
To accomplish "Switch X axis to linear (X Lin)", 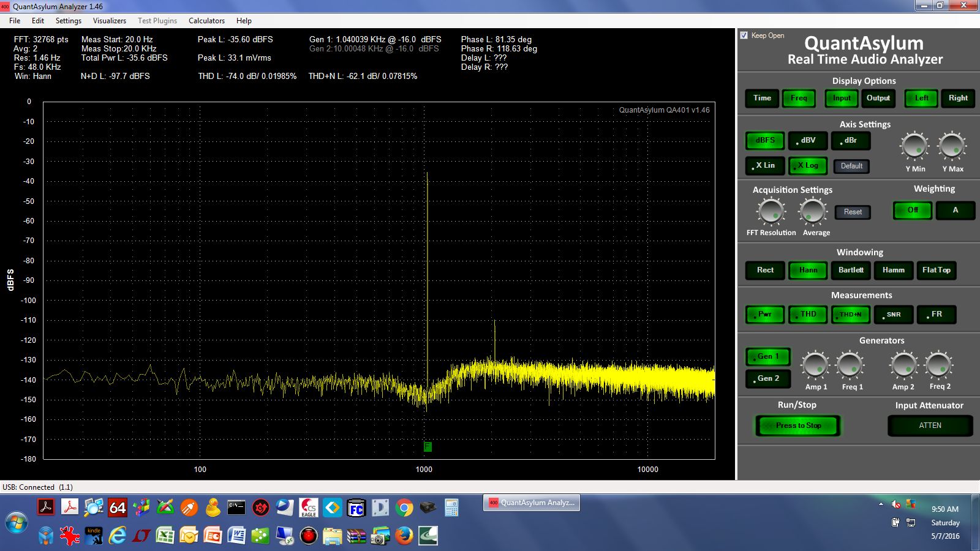I will [765, 166].
